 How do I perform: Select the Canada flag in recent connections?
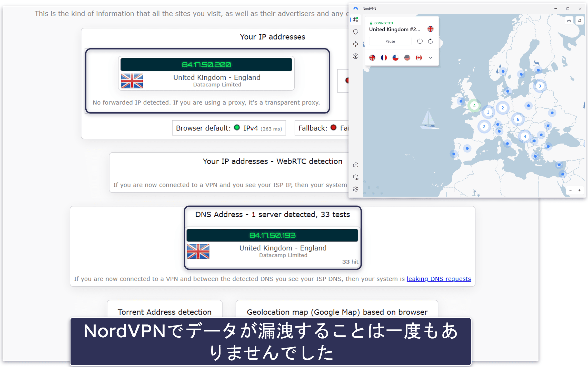(419, 58)
